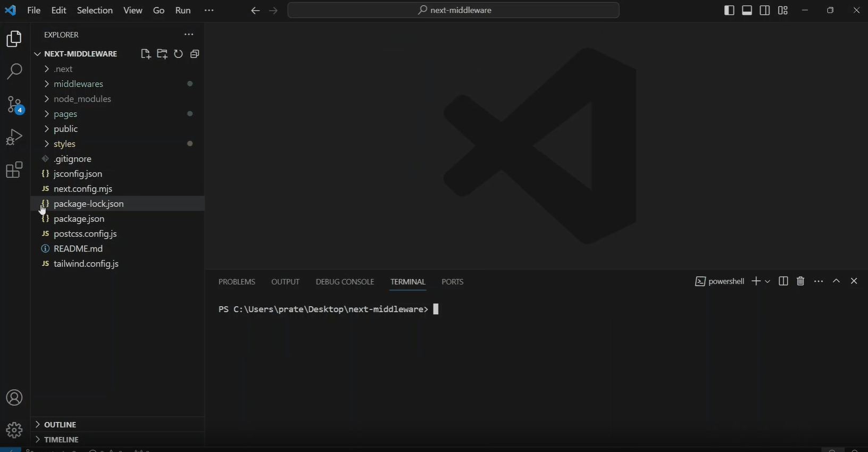Viewport: 868px width, 452px height.
Task: Go back in navigation history
Action: [255, 11]
